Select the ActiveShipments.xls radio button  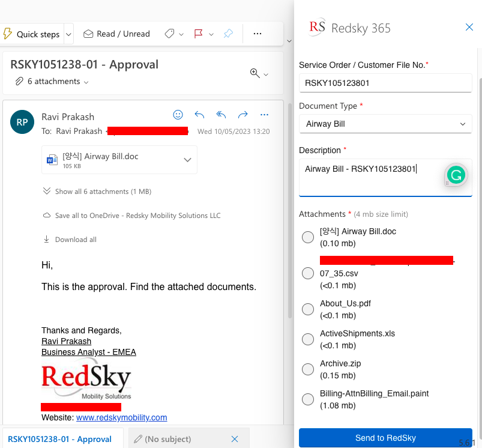[x=308, y=339]
